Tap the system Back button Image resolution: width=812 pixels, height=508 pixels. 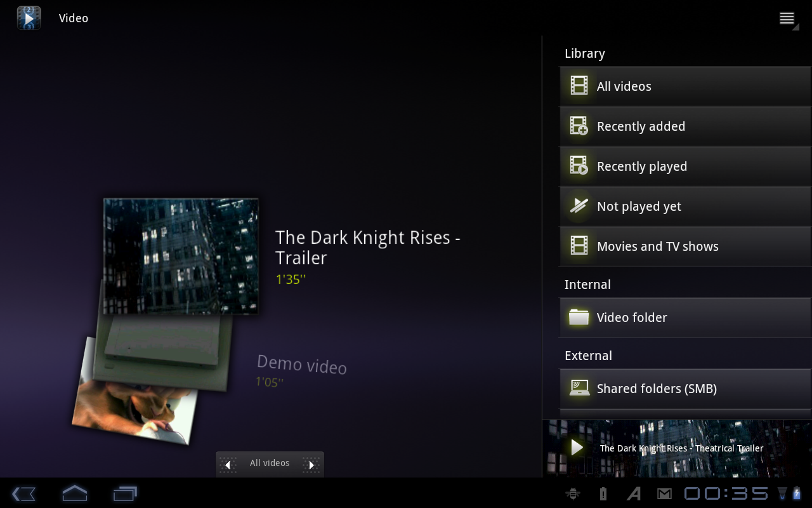tap(23, 493)
